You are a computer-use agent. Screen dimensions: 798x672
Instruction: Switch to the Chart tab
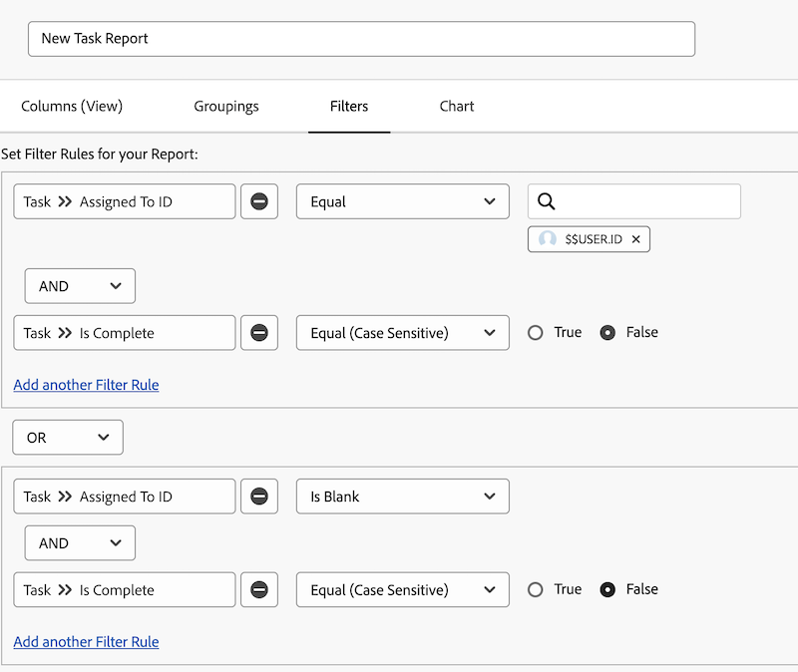click(x=456, y=105)
